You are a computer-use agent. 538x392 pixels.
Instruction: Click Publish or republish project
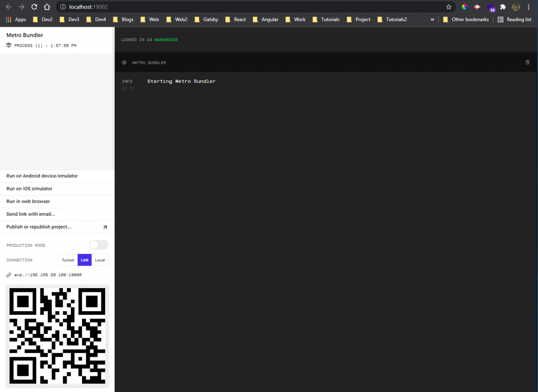(x=57, y=227)
